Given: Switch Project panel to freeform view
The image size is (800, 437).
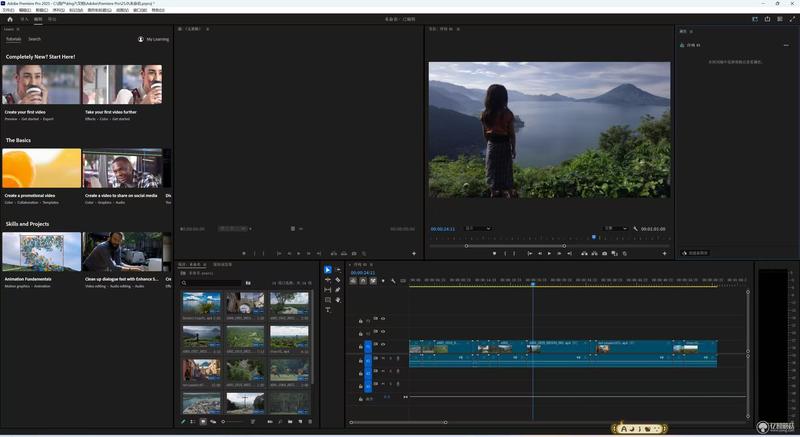Looking at the screenshot, I should pyautogui.click(x=213, y=422).
